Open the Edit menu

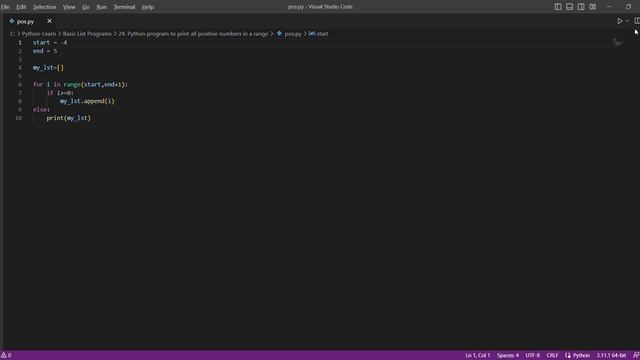point(21,7)
